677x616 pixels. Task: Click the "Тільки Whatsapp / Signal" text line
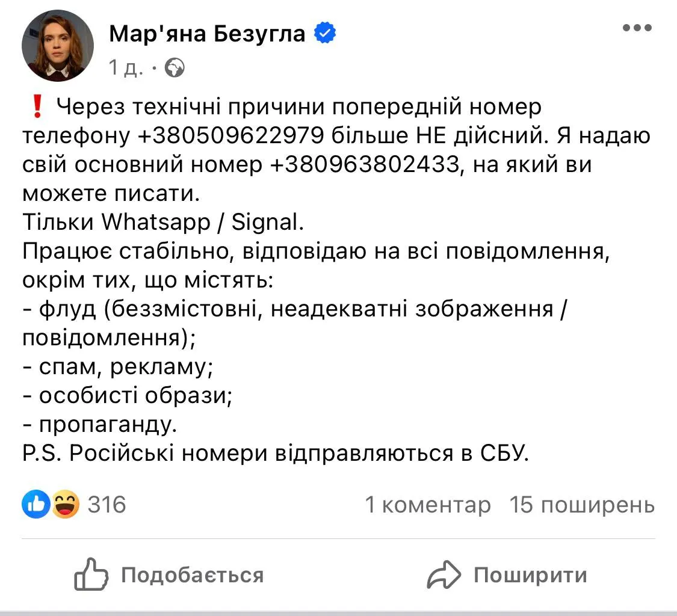164,223
